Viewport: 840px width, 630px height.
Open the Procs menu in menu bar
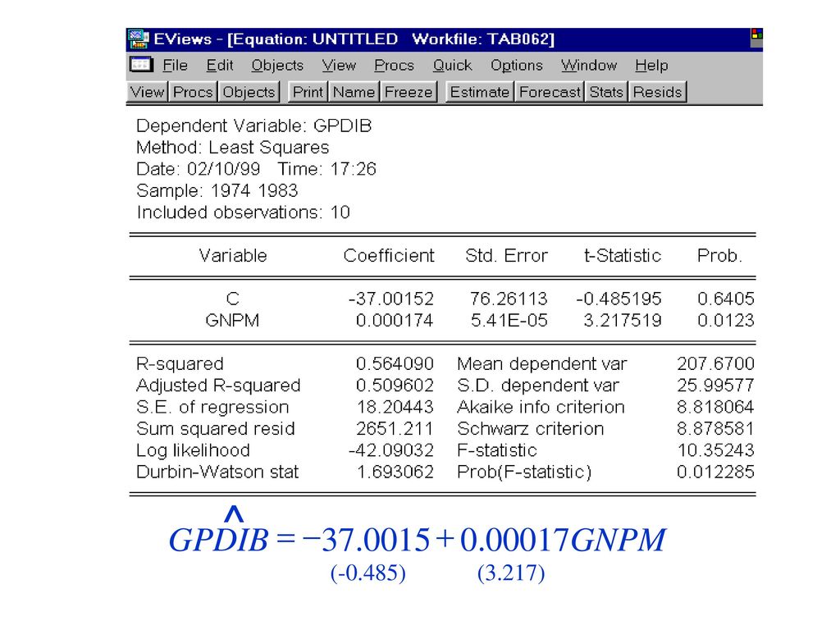point(395,66)
